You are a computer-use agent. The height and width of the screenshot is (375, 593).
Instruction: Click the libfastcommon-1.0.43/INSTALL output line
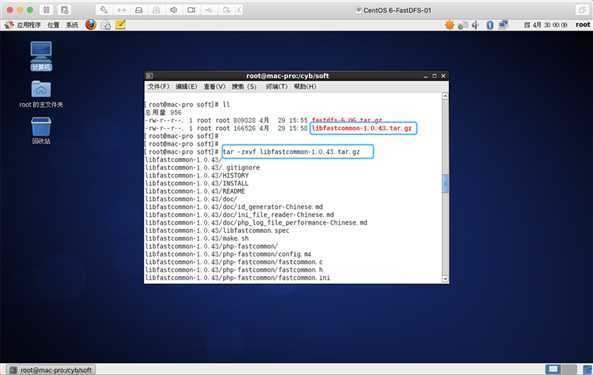coord(197,183)
